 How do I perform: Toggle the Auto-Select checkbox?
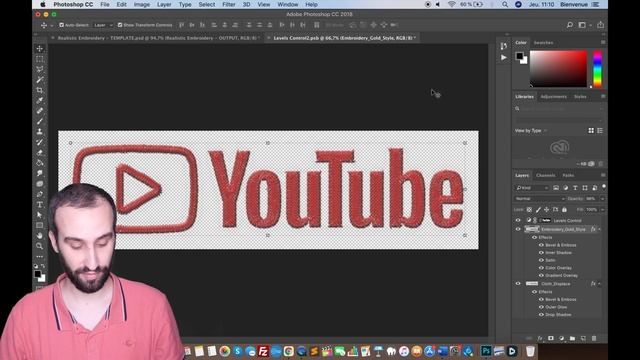tap(61, 25)
